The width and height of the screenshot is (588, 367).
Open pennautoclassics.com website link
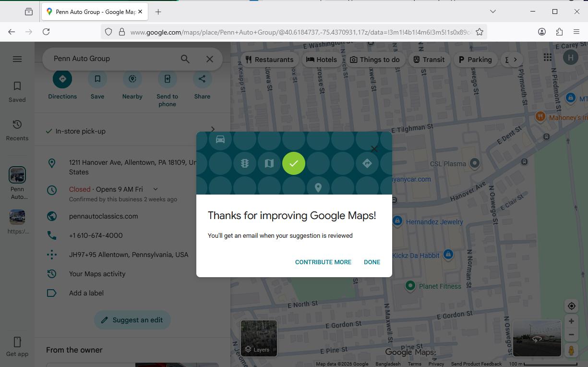104,216
